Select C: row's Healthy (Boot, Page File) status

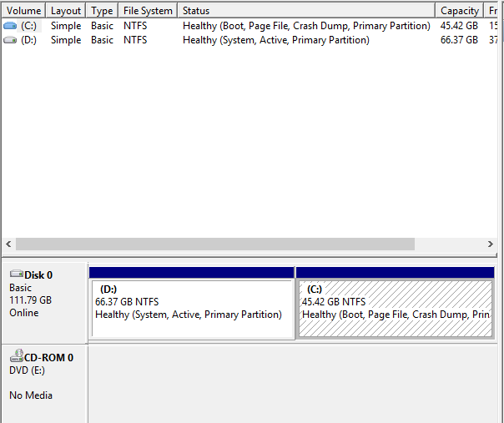pyautogui.click(x=306, y=26)
